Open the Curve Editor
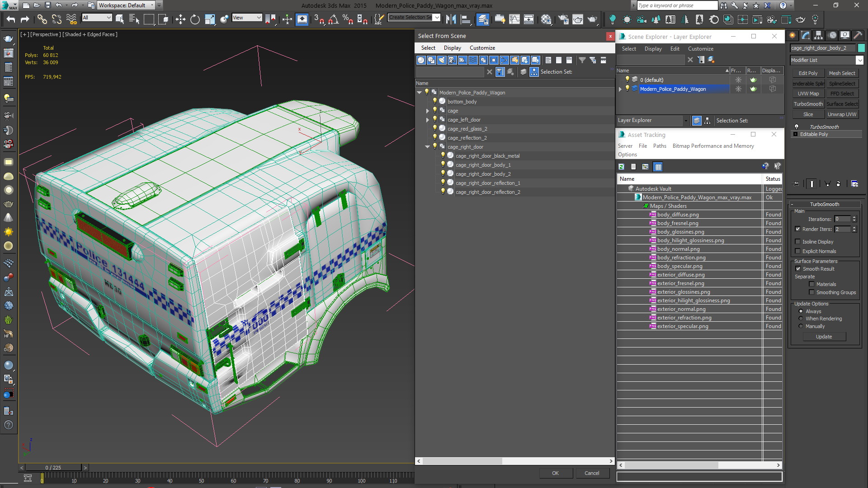868x488 pixels. point(514,19)
